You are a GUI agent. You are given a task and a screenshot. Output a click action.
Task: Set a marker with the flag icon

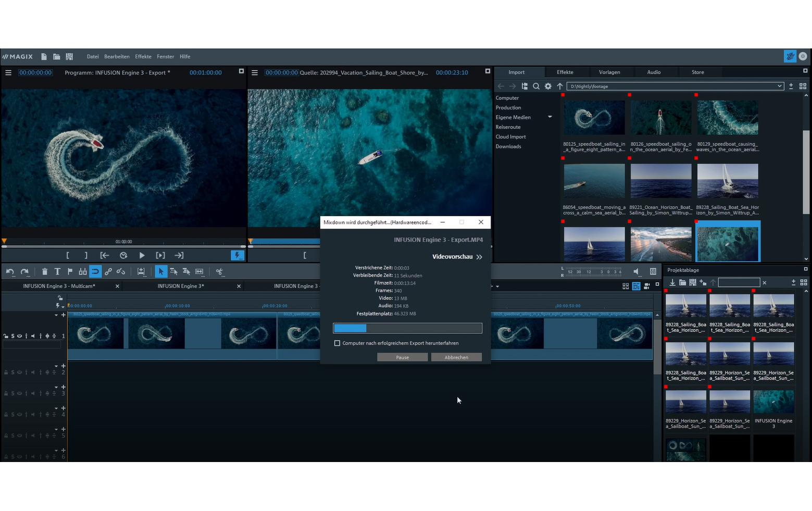click(x=70, y=271)
